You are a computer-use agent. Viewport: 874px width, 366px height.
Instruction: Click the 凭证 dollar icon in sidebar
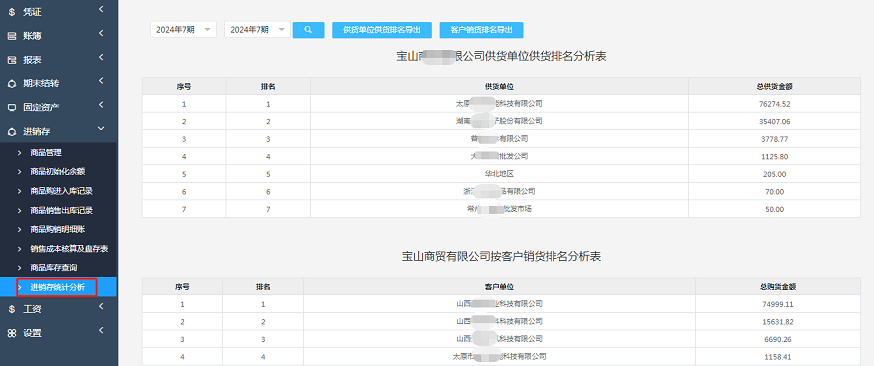click(12, 12)
